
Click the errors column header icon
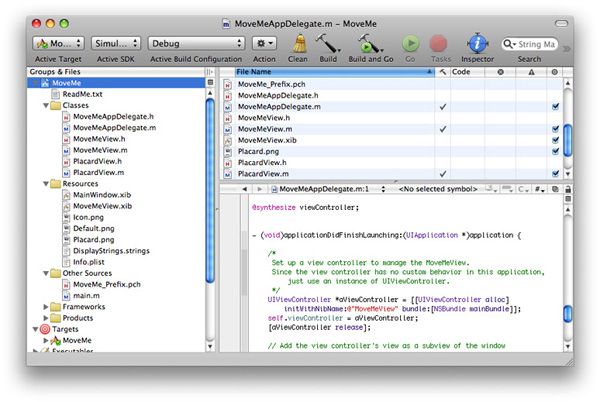(x=500, y=72)
